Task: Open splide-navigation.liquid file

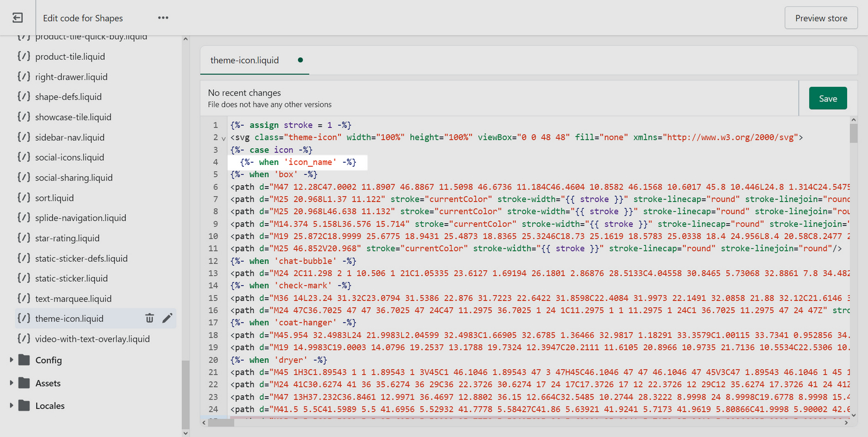Action: pyautogui.click(x=80, y=218)
